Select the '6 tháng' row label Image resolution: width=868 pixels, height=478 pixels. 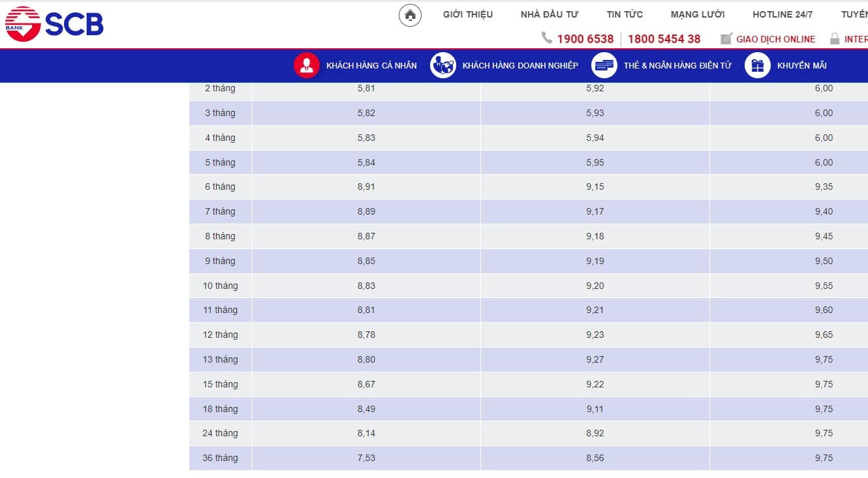220,187
